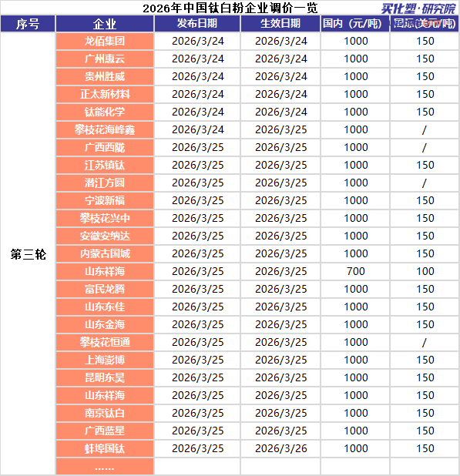The image size is (460, 476).
Task: Click the slash in 攀枝花海峰鑫's international column
Action: (425, 130)
